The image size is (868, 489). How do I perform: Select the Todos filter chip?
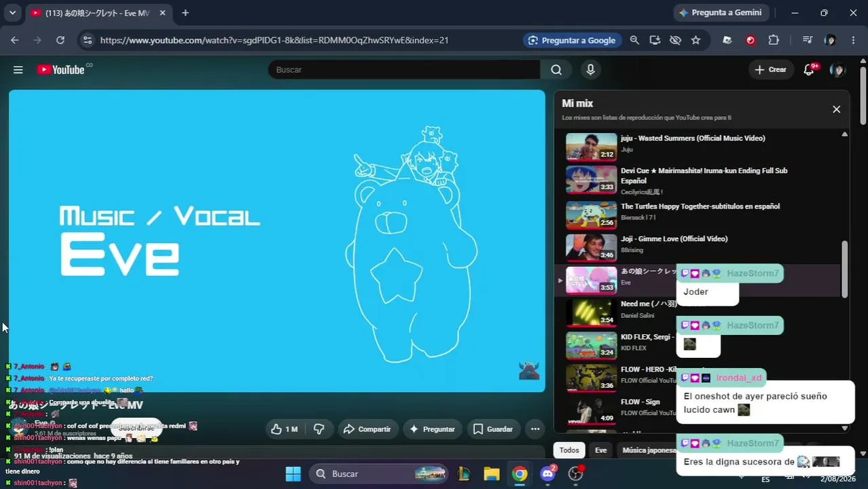coord(569,450)
